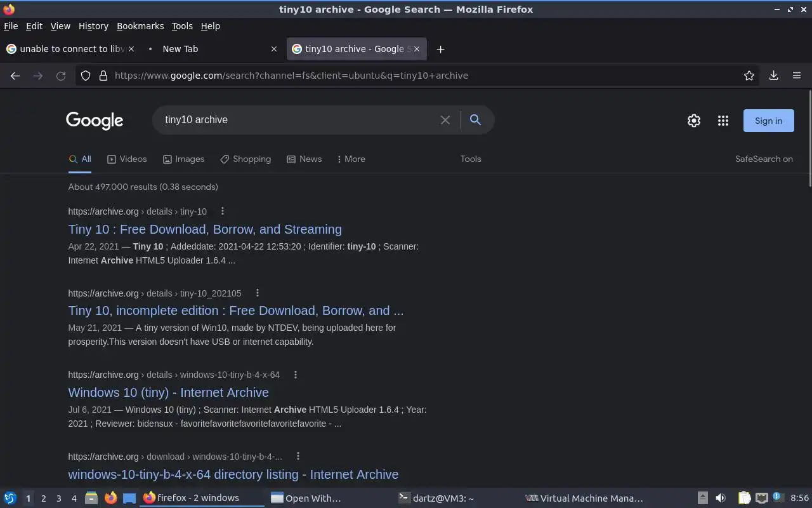
Task: Expand the More search filters dropdown
Action: [x=351, y=159]
